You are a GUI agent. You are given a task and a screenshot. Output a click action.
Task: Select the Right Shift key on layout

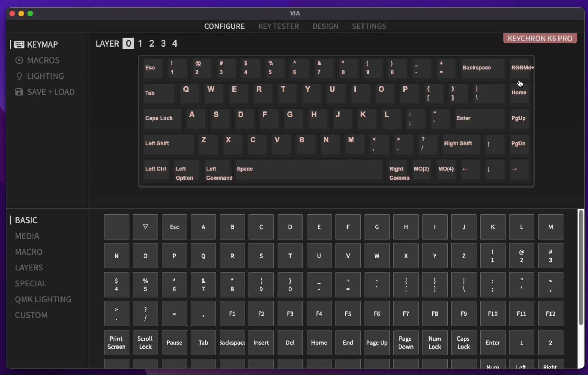coord(461,144)
